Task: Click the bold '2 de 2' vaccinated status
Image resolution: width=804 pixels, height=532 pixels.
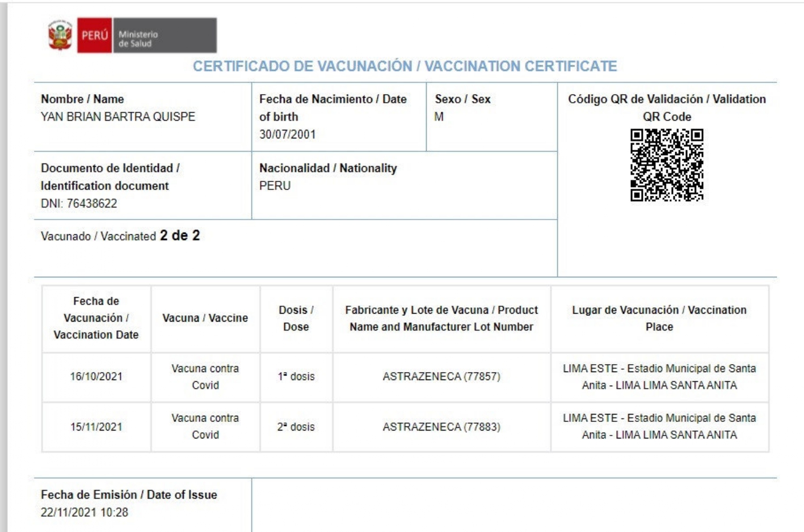Action: 180,235
